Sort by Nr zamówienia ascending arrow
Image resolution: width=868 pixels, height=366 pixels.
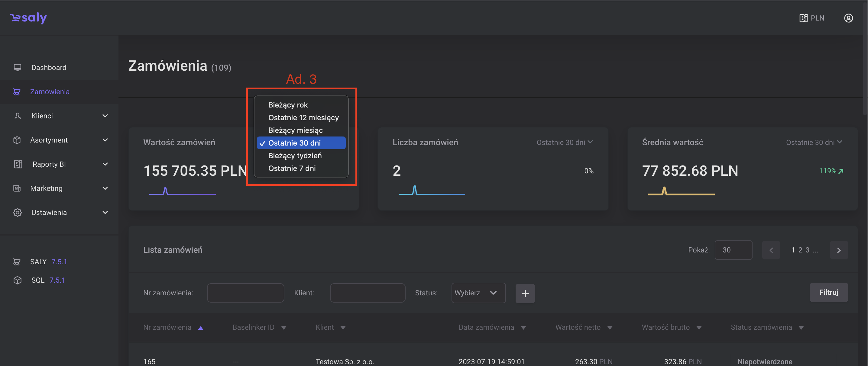tap(200, 328)
